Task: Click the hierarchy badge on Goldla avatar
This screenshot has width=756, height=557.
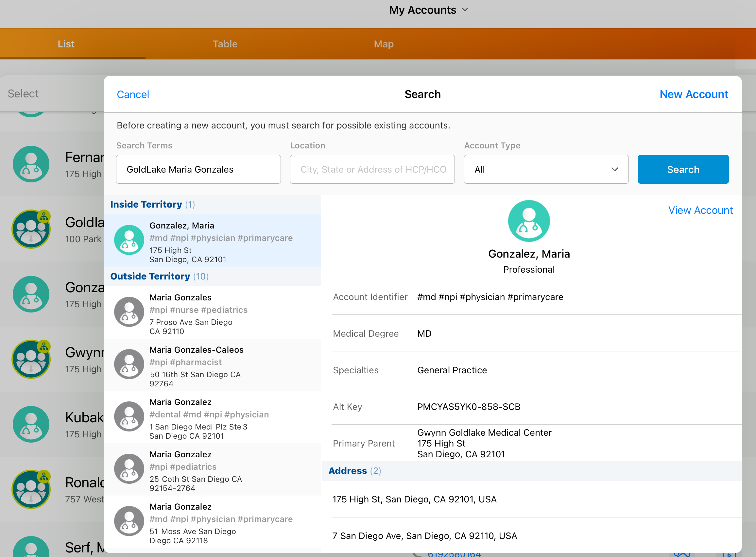Action: click(x=44, y=216)
